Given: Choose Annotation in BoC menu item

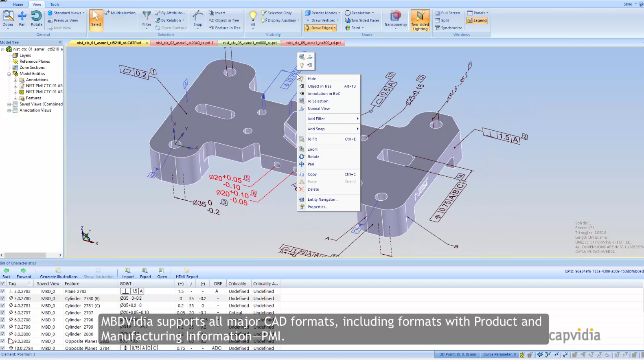Looking at the screenshot, I should tap(329, 94).
